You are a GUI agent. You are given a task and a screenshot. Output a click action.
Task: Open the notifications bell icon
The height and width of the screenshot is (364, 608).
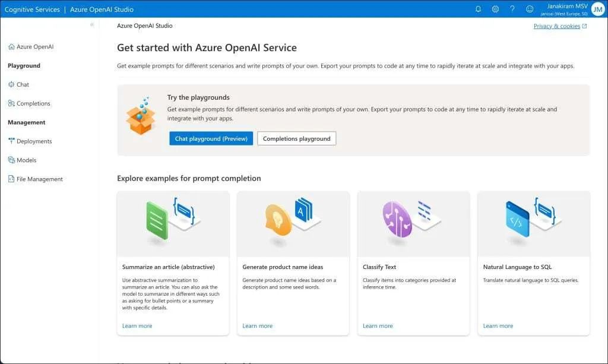click(x=478, y=9)
